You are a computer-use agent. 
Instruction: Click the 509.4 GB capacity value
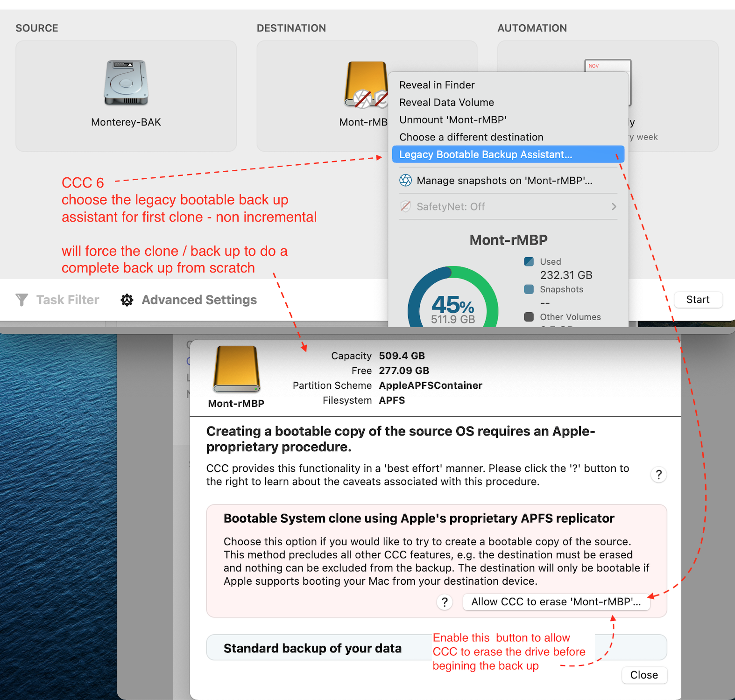pyautogui.click(x=402, y=356)
